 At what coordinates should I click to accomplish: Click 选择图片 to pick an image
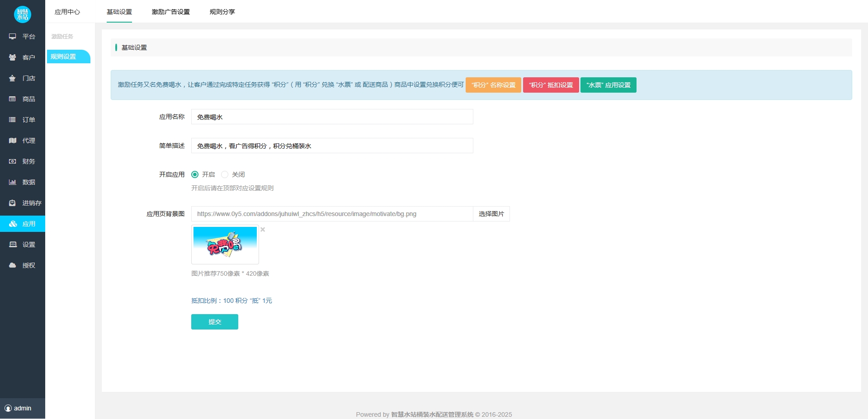click(491, 214)
